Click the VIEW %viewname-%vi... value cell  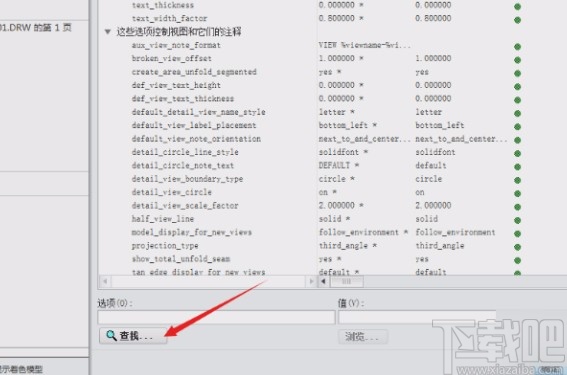[x=364, y=45]
